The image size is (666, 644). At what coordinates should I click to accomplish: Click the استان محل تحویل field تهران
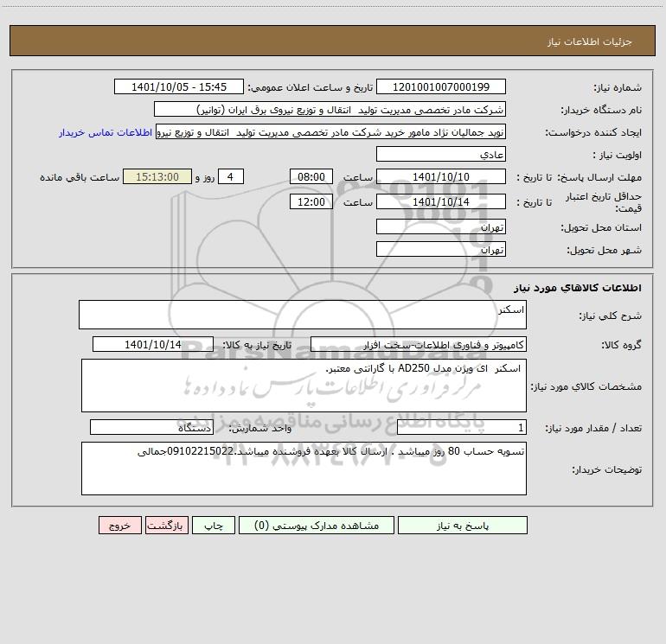click(441, 226)
